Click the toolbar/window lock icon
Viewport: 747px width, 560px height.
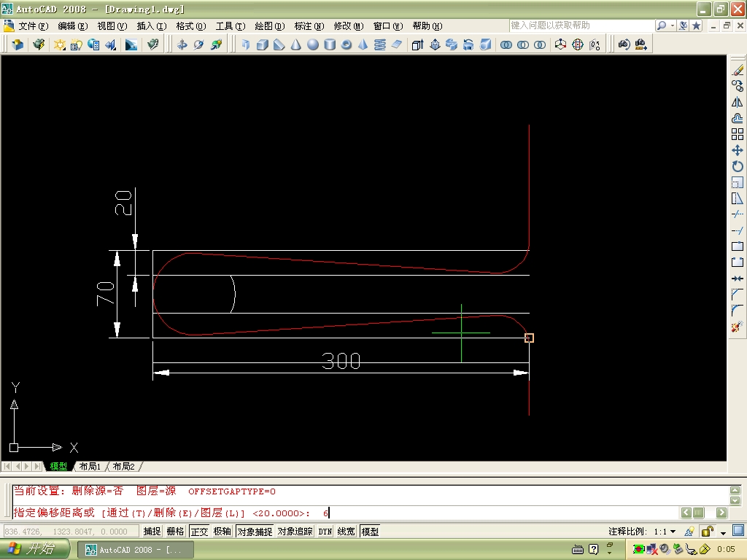click(x=708, y=532)
